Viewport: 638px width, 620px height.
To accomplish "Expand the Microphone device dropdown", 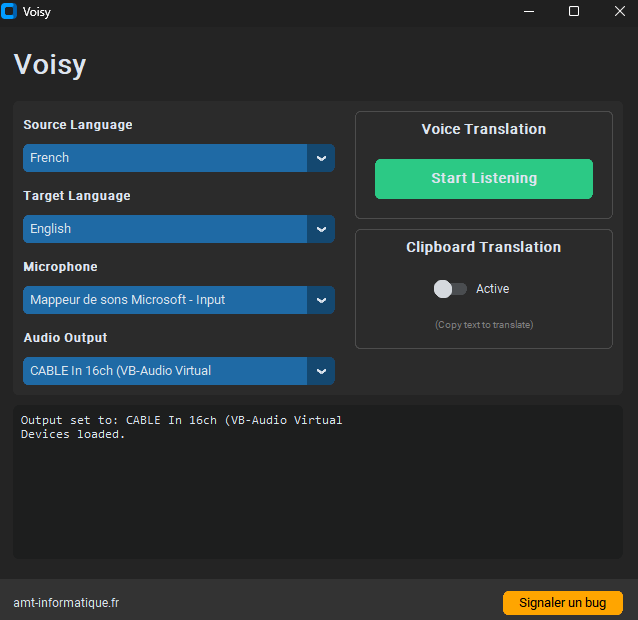I will coord(179,300).
